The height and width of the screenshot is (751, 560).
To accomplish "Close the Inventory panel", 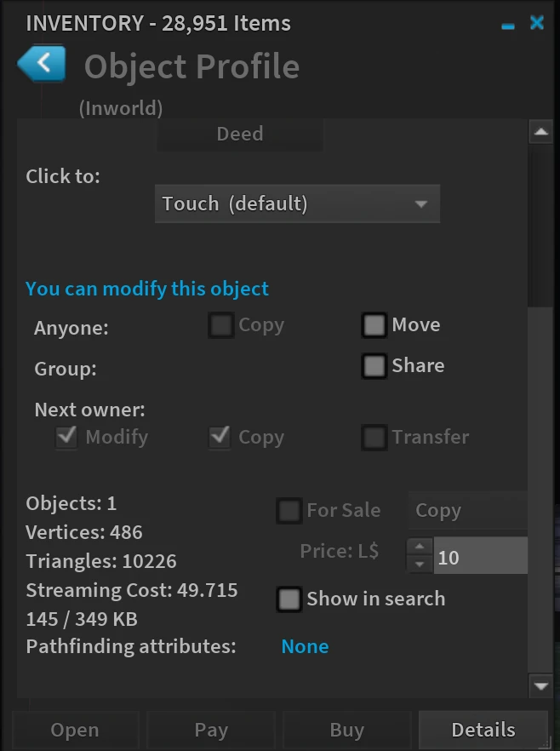I will 536,23.
